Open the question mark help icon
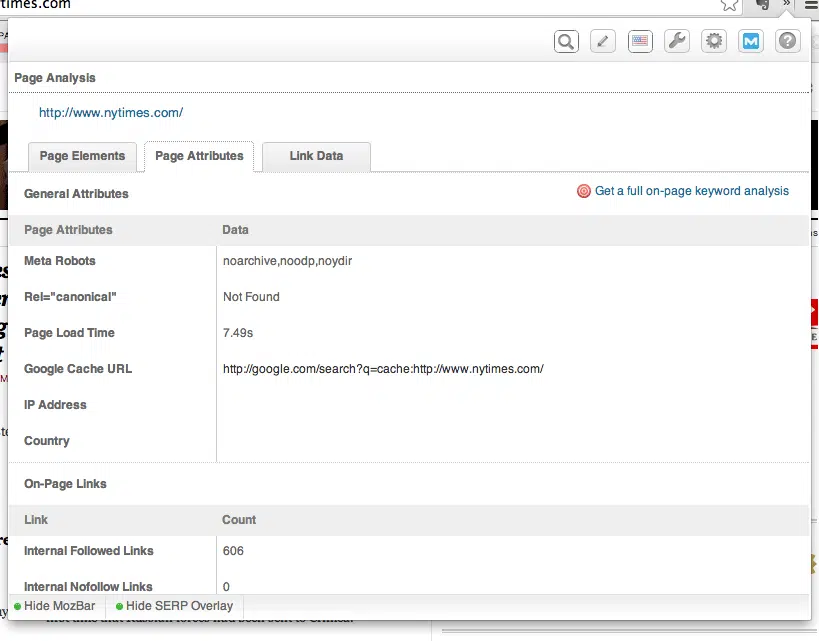This screenshot has height=641, width=819. 788,41
